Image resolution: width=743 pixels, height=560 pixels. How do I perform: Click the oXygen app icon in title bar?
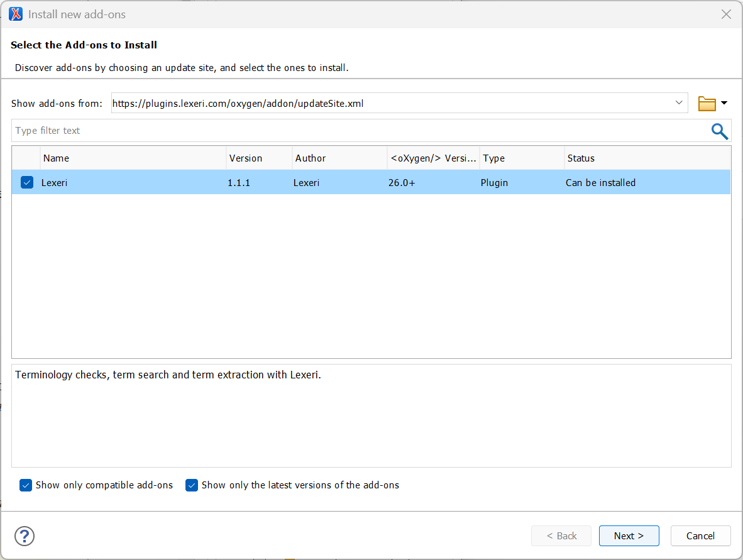(16, 14)
